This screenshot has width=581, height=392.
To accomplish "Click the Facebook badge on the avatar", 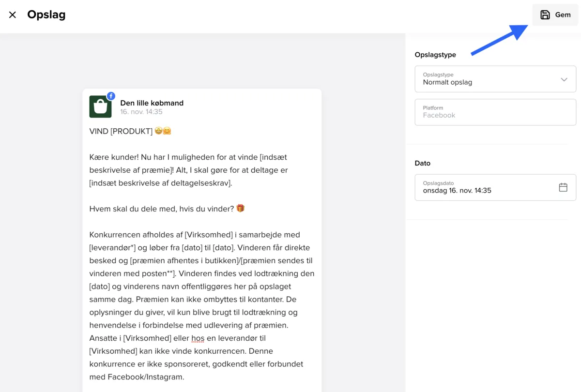I will click(x=111, y=96).
